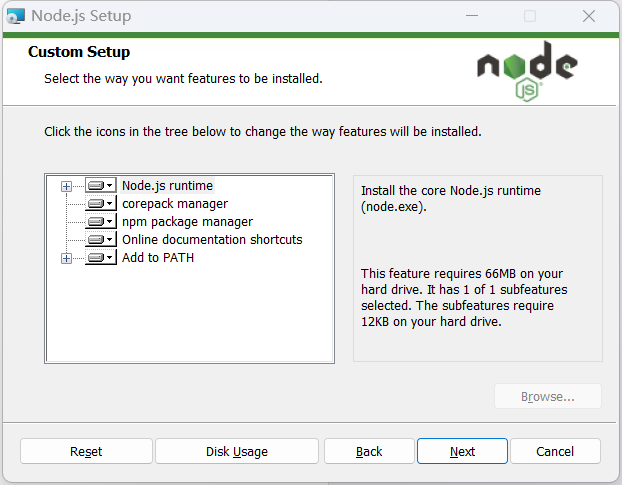Expand the Node.js runtime tree node

(x=66, y=186)
